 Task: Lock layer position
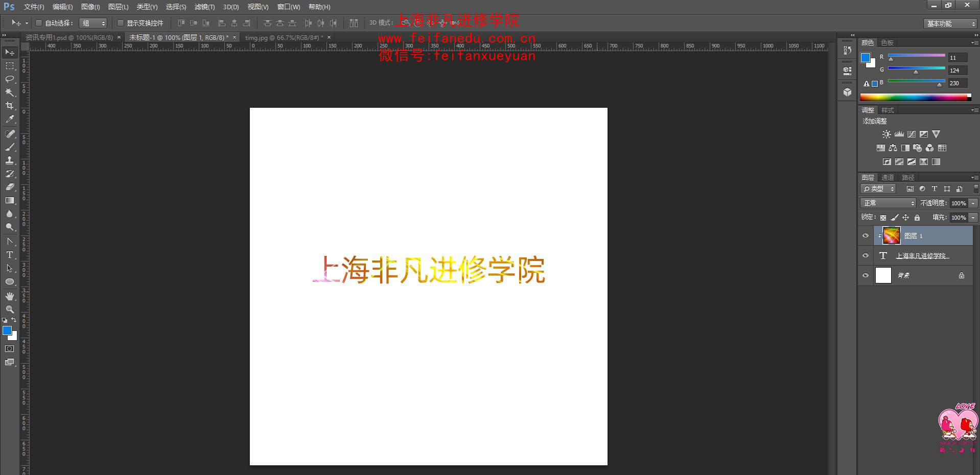point(906,218)
